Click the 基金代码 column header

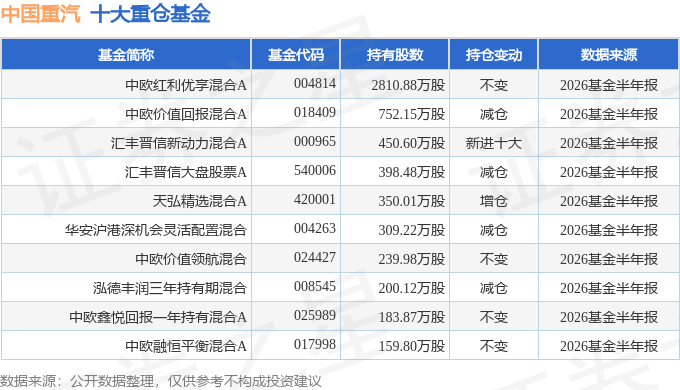(x=296, y=55)
